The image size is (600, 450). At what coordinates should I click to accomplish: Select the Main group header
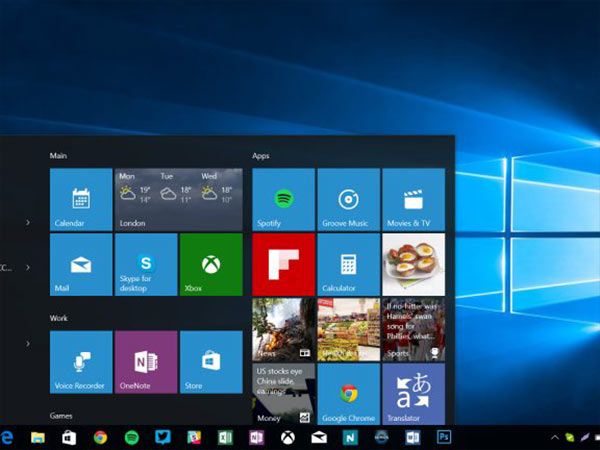point(59,156)
